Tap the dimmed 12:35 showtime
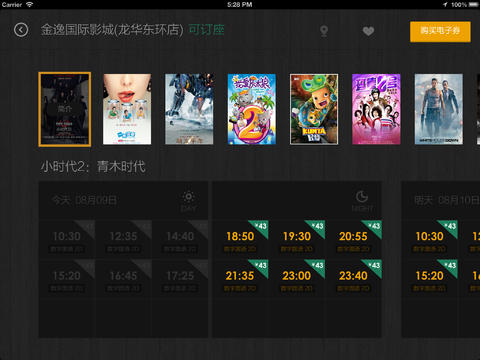 tap(124, 239)
